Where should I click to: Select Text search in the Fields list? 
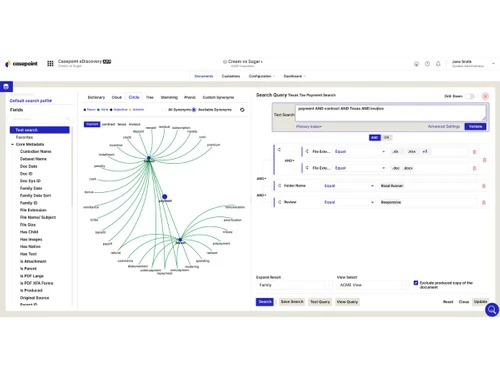[x=40, y=130]
